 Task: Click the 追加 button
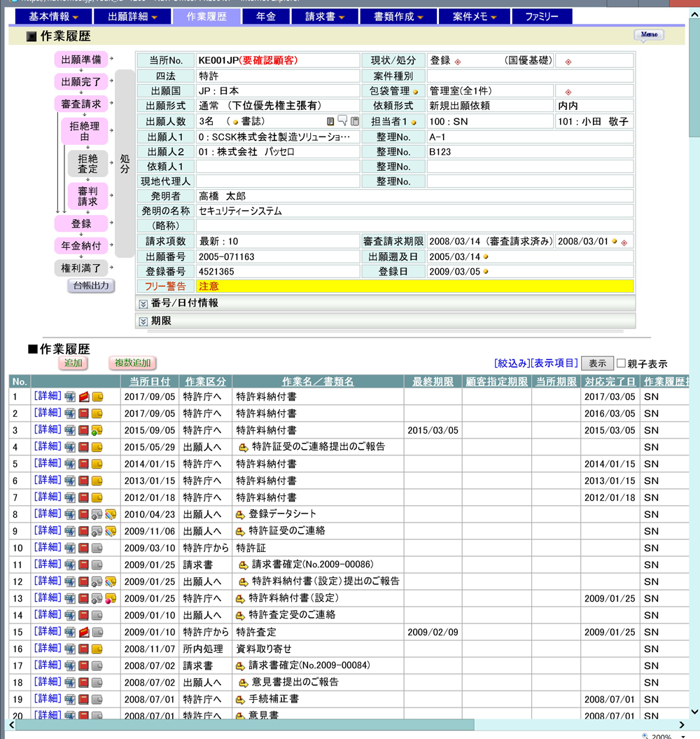coord(73,363)
